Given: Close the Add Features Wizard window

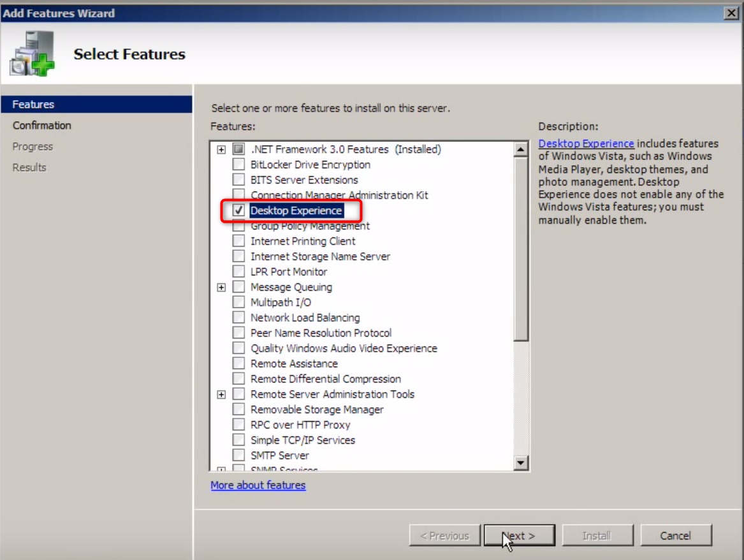Looking at the screenshot, I should [x=731, y=13].
